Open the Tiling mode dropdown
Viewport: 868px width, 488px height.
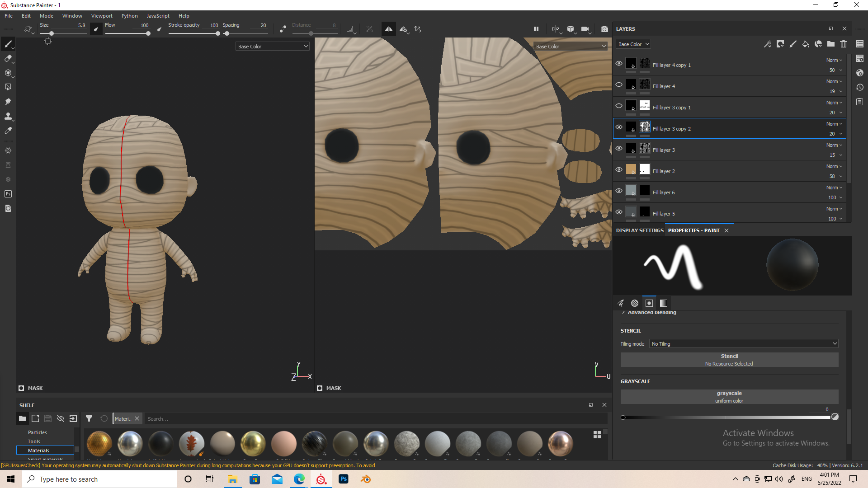(x=744, y=344)
